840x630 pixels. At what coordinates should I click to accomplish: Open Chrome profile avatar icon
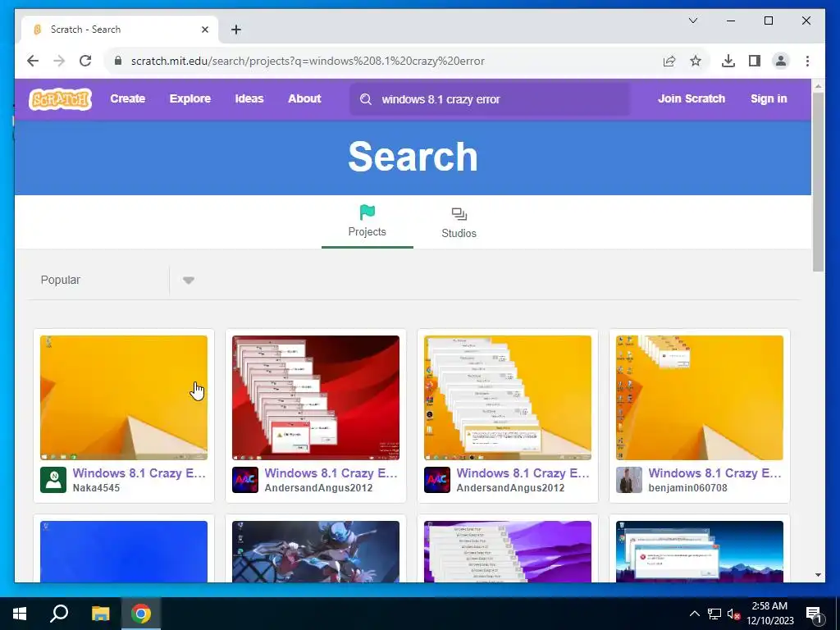coord(781,61)
